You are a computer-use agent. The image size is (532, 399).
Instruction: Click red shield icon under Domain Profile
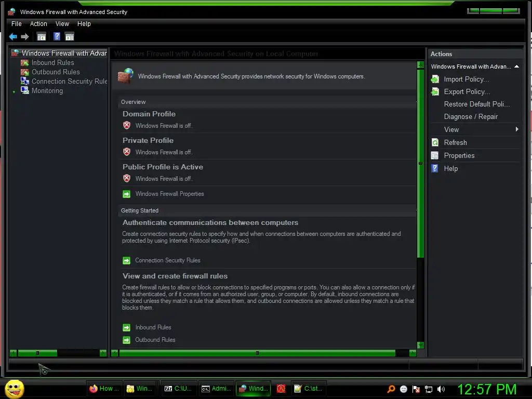click(x=127, y=125)
